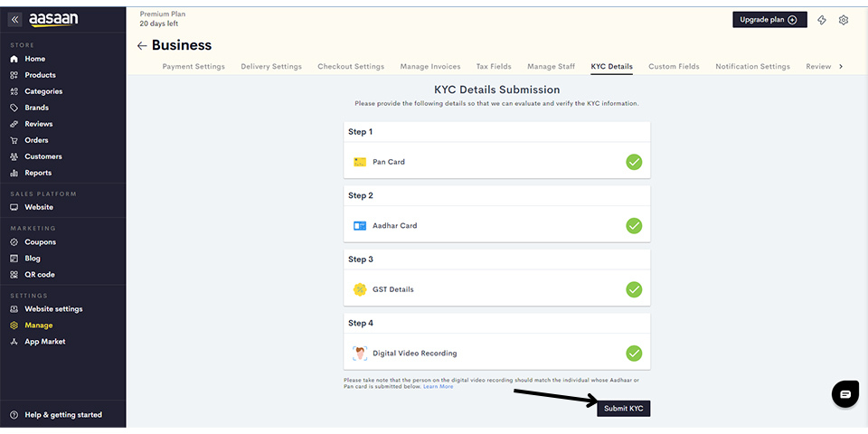This screenshot has width=868, height=434.
Task: Open the chat support bubble
Action: tap(845, 394)
